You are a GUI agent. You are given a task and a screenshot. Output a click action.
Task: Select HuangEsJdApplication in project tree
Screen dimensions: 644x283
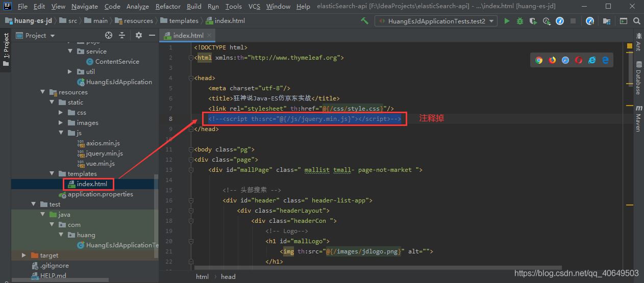[x=114, y=82]
